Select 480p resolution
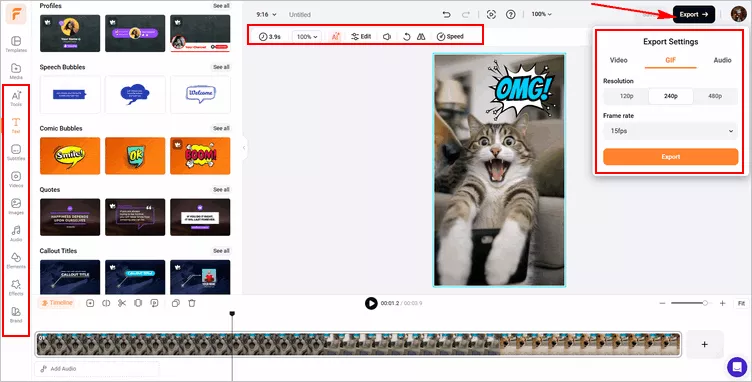The height and width of the screenshot is (382, 752). pos(715,96)
